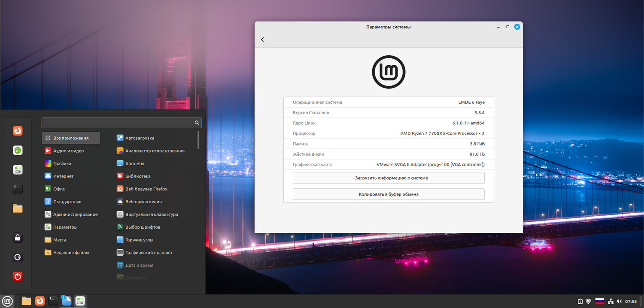Open the Недавние файлы category
644x308 pixels.
pos(71,253)
